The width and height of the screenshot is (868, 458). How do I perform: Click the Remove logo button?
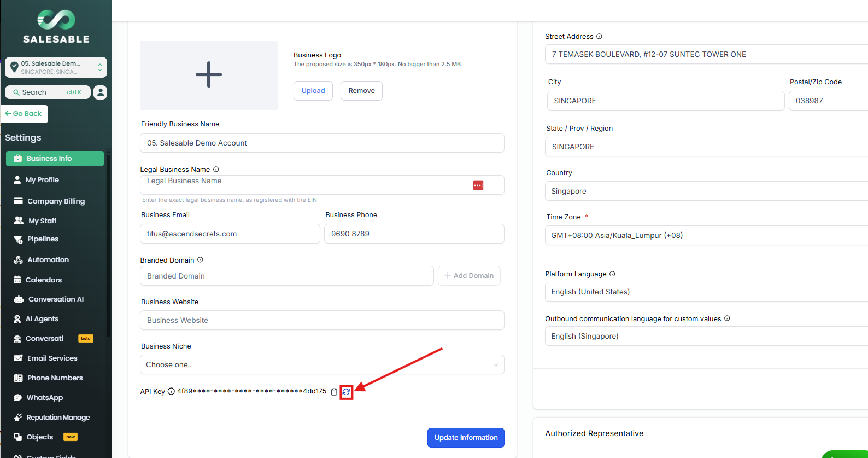(x=361, y=91)
